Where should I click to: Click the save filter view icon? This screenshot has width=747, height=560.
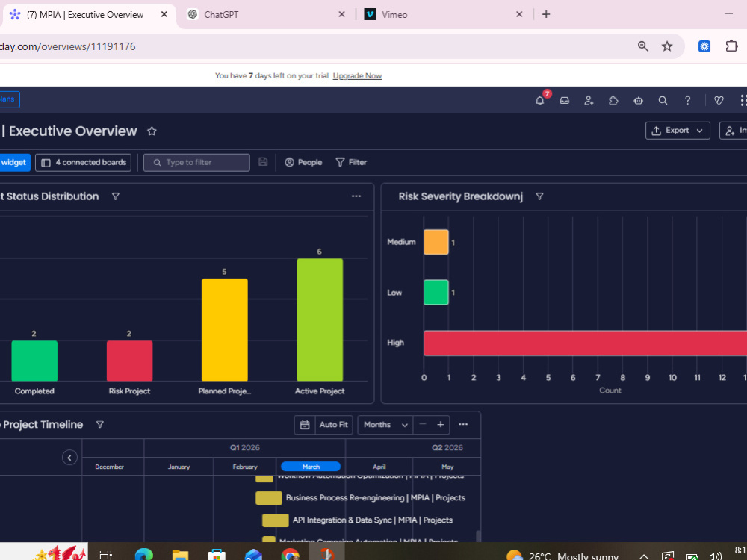pos(263,162)
